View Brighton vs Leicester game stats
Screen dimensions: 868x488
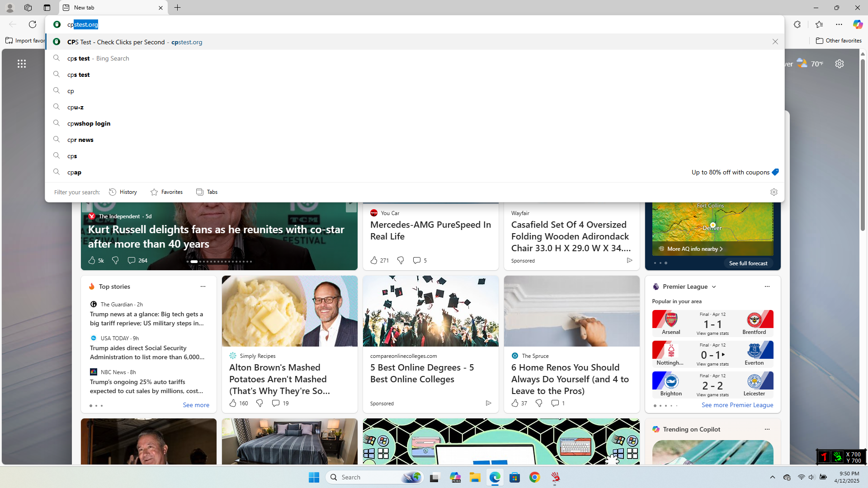click(712, 395)
